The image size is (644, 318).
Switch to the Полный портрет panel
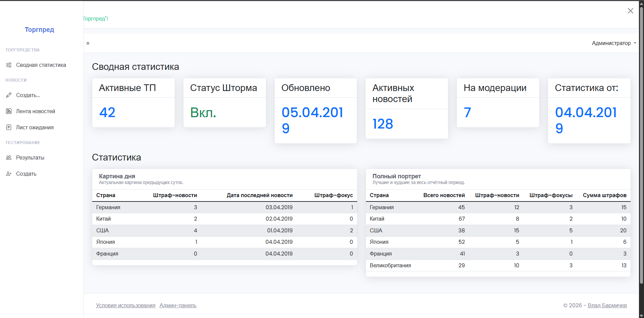coord(396,176)
